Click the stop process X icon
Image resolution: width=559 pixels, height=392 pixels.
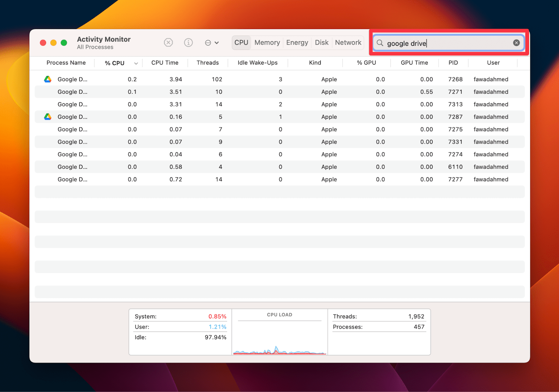pos(168,43)
